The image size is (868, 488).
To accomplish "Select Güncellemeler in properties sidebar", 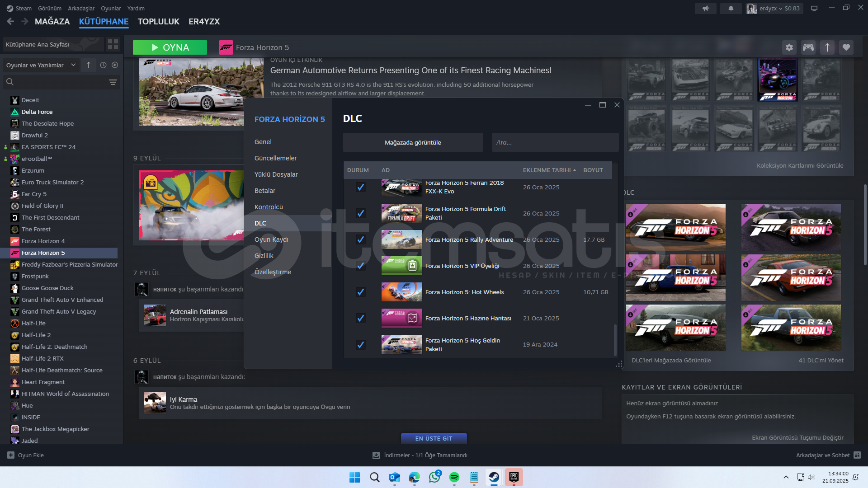I will coord(276,158).
